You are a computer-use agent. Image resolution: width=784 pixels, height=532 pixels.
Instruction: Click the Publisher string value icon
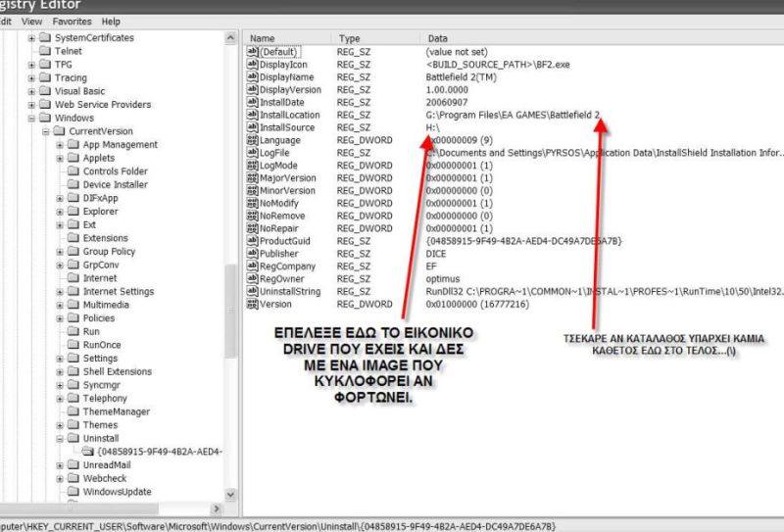[253, 254]
